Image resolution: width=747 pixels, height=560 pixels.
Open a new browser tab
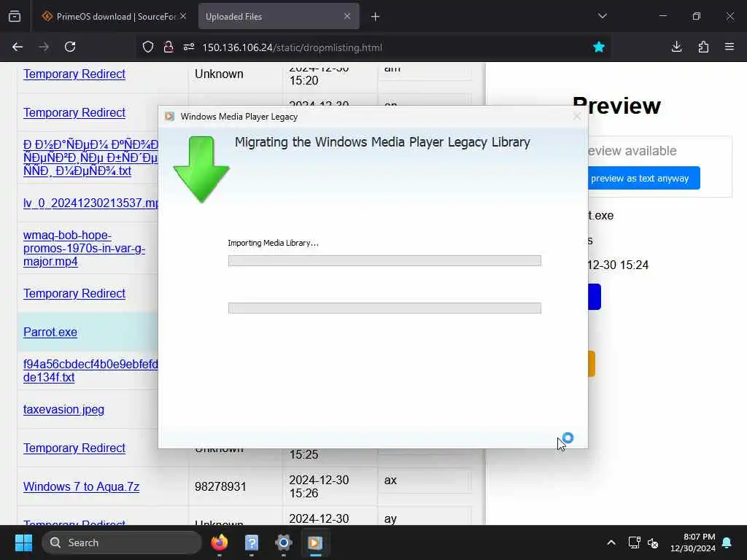[376, 16]
